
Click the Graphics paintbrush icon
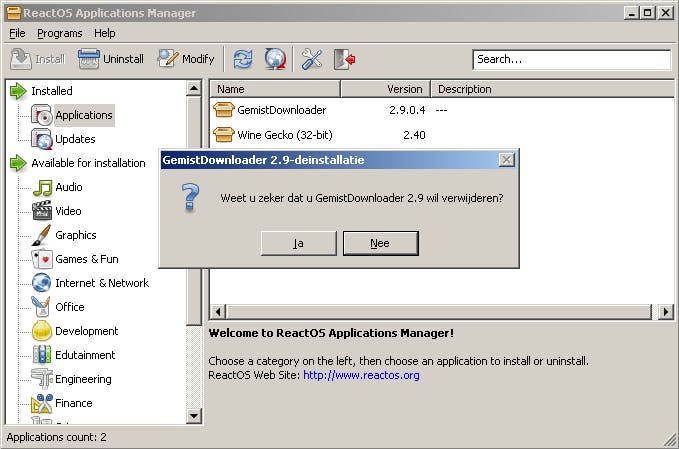coord(42,235)
